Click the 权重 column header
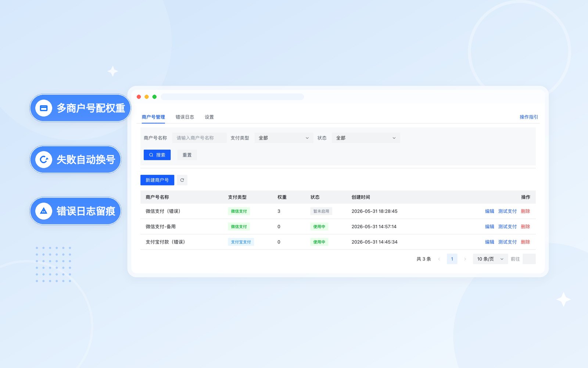 pos(282,197)
